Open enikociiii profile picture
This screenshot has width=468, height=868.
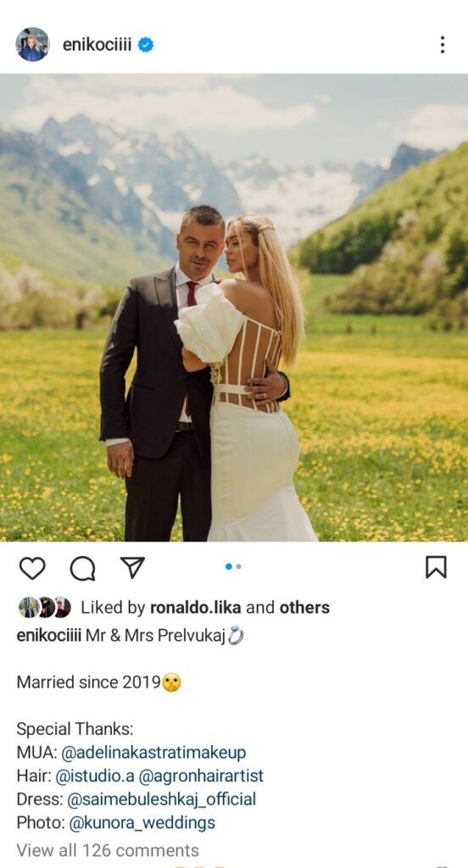[32, 44]
